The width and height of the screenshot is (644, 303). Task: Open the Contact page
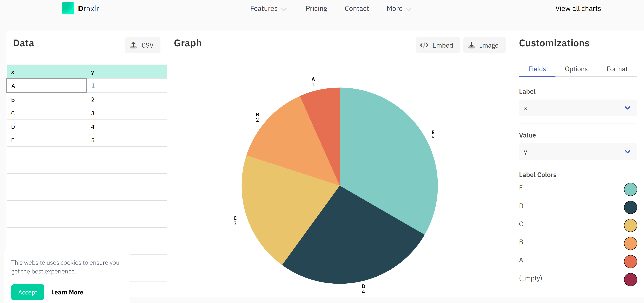(x=357, y=8)
